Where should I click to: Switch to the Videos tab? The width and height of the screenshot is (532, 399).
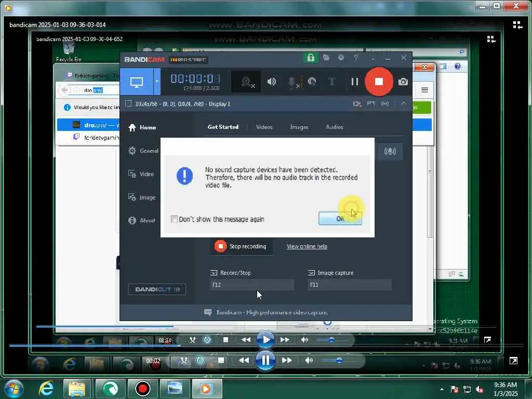(x=264, y=127)
